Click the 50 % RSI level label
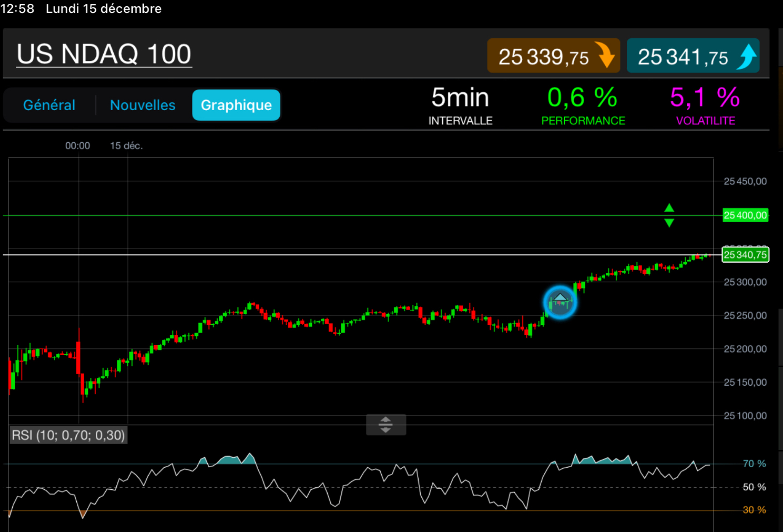Image resolution: width=783 pixels, height=532 pixels. click(x=754, y=487)
